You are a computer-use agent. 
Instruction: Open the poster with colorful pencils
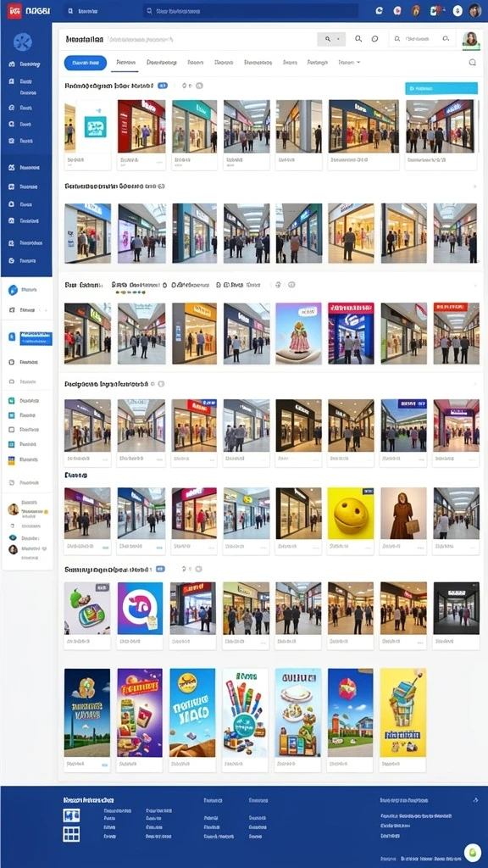pos(245,712)
